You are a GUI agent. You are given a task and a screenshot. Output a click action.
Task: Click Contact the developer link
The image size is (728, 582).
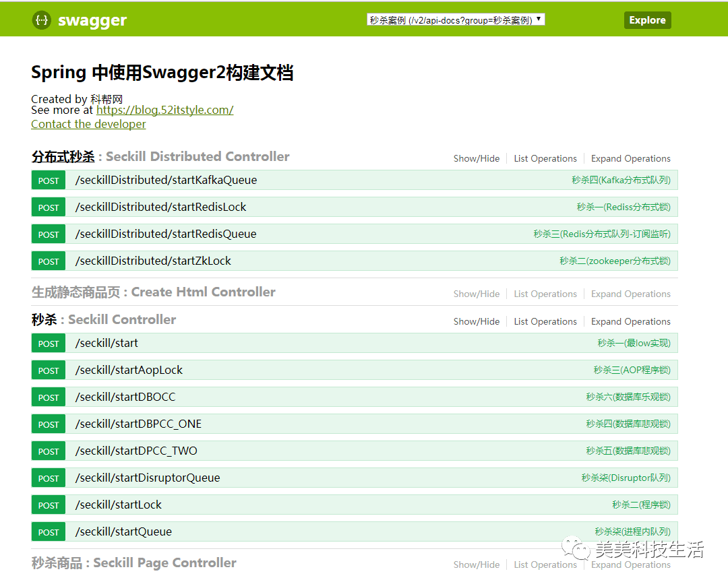[88, 124]
